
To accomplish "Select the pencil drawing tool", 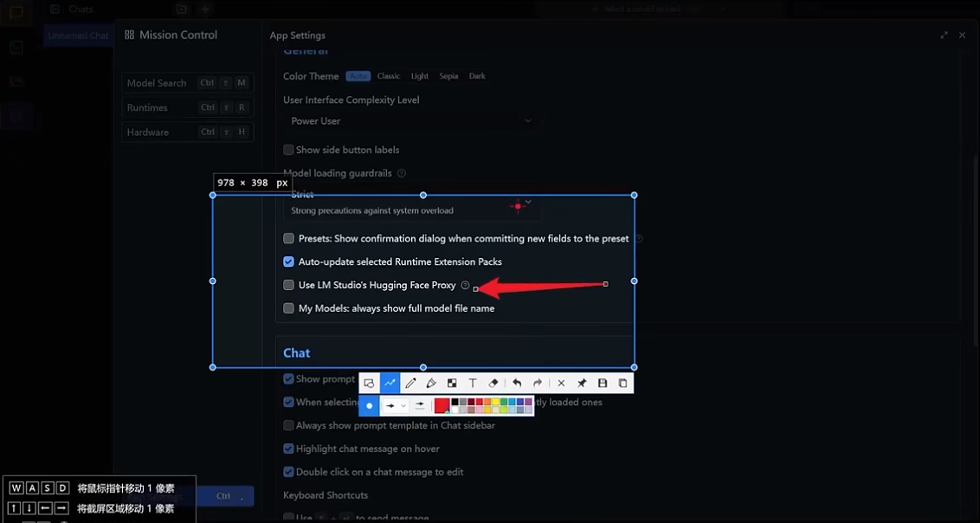I will [x=410, y=383].
